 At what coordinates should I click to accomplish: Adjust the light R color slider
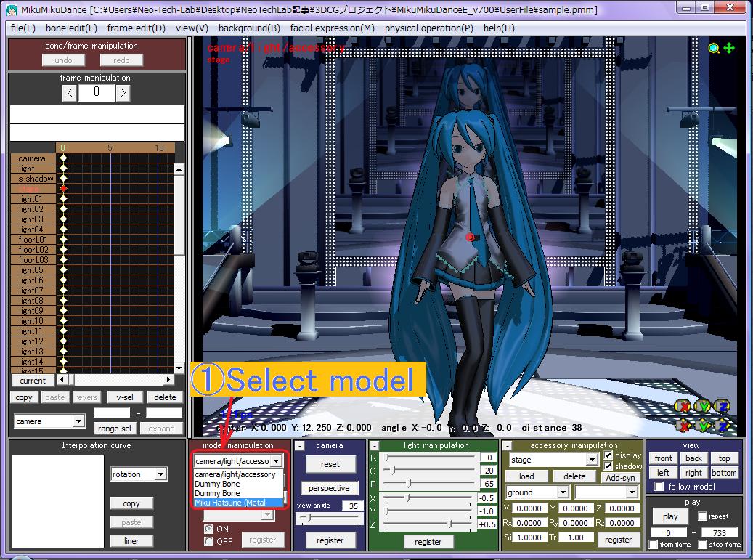[428, 458]
